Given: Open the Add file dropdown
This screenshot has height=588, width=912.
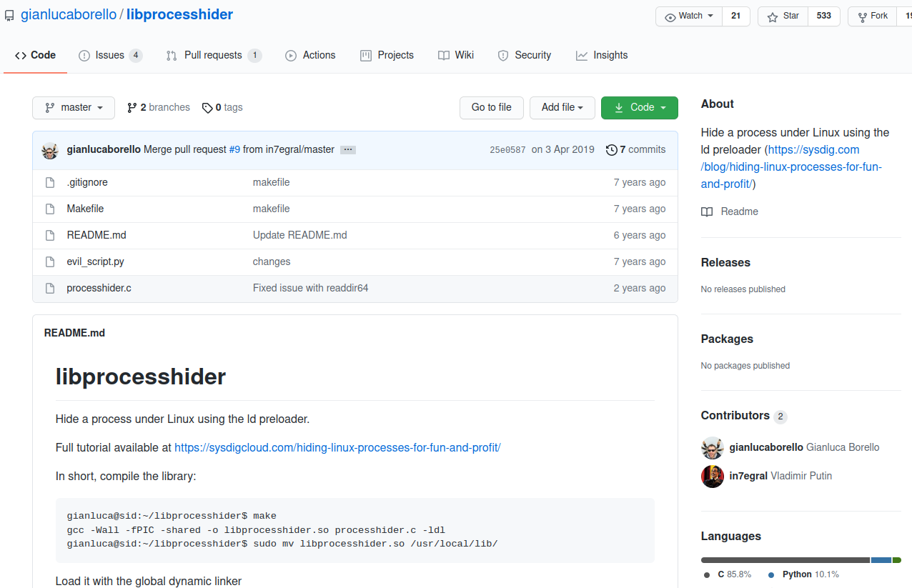Looking at the screenshot, I should click(562, 107).
